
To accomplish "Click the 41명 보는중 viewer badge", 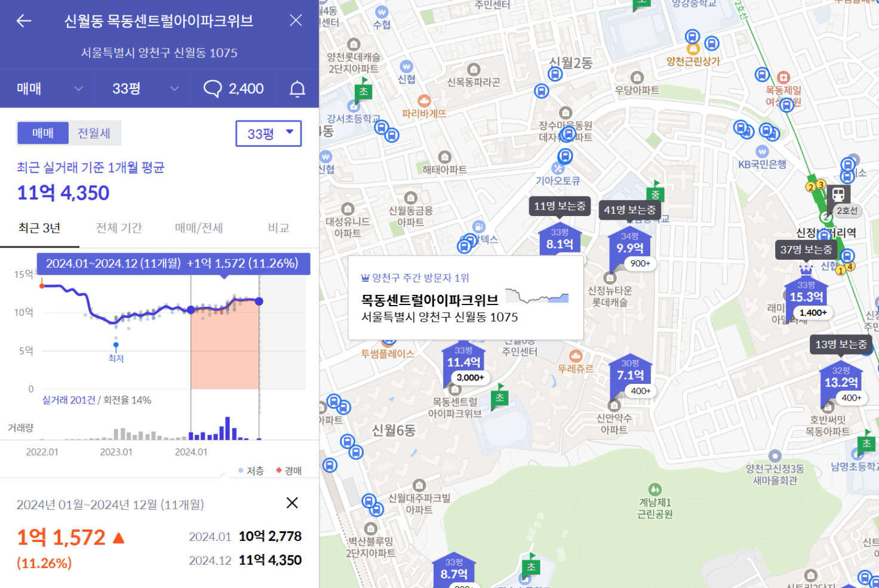I will click(x=630, y=210).
